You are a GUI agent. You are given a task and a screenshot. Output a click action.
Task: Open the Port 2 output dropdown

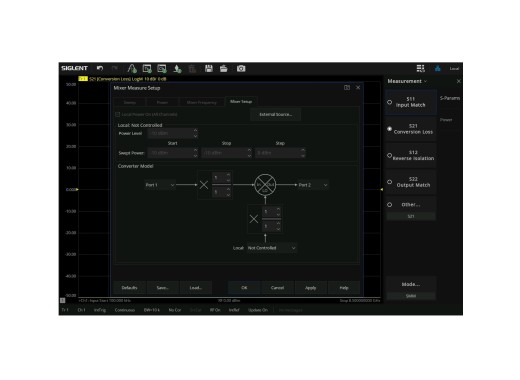[313, 185]
